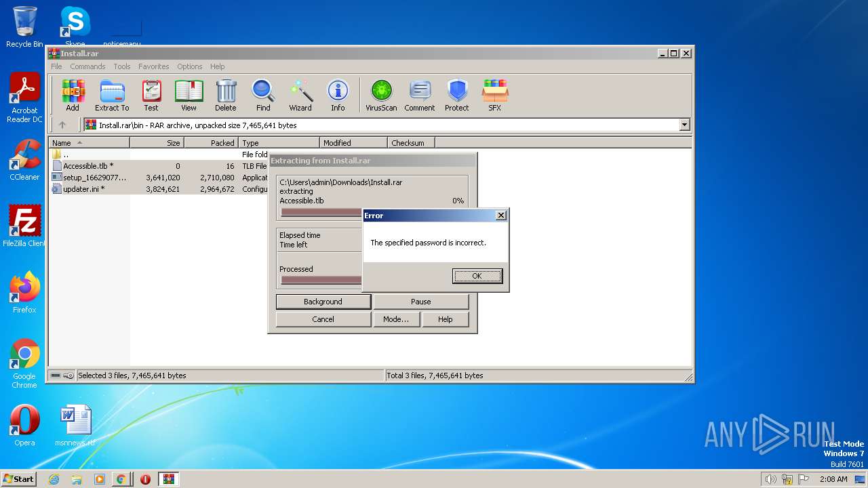
Task: Open the Tools menu
Action: 122,66
